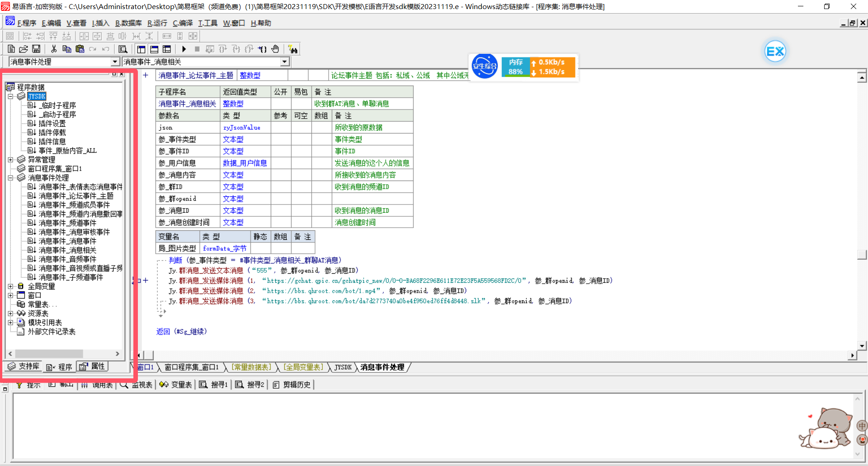The height and width of the screenshot is (466, 868).
Task: Click the print preview magnifier icon
Action: coord(123,49)
